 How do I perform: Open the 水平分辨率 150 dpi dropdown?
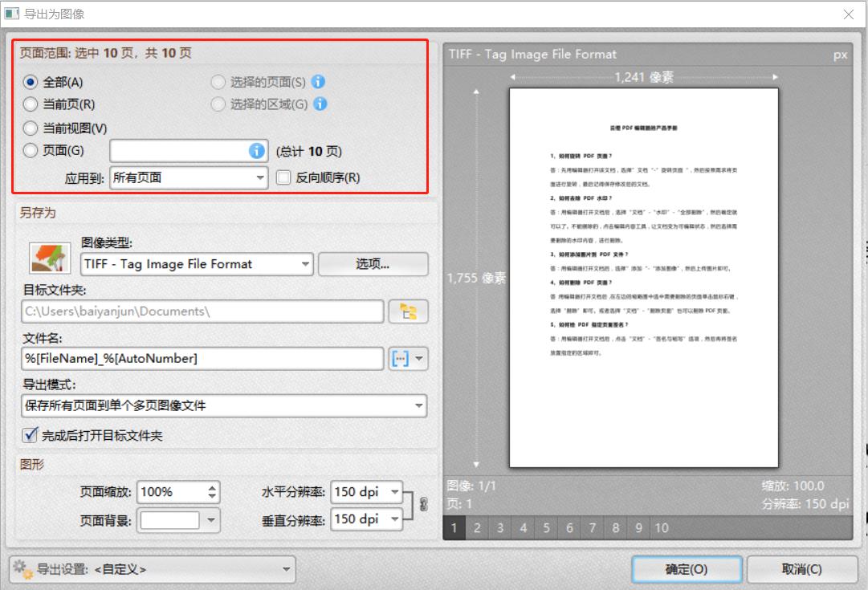click(x=366, y=491)
